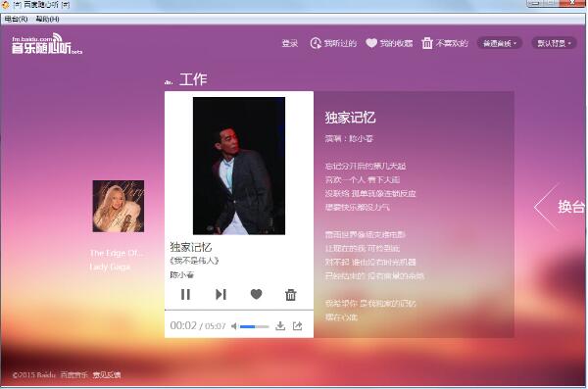The image size is (588, 389).
Task: Click the 独家记忆 title below the album cover
Action: click(x=191, y=247)
